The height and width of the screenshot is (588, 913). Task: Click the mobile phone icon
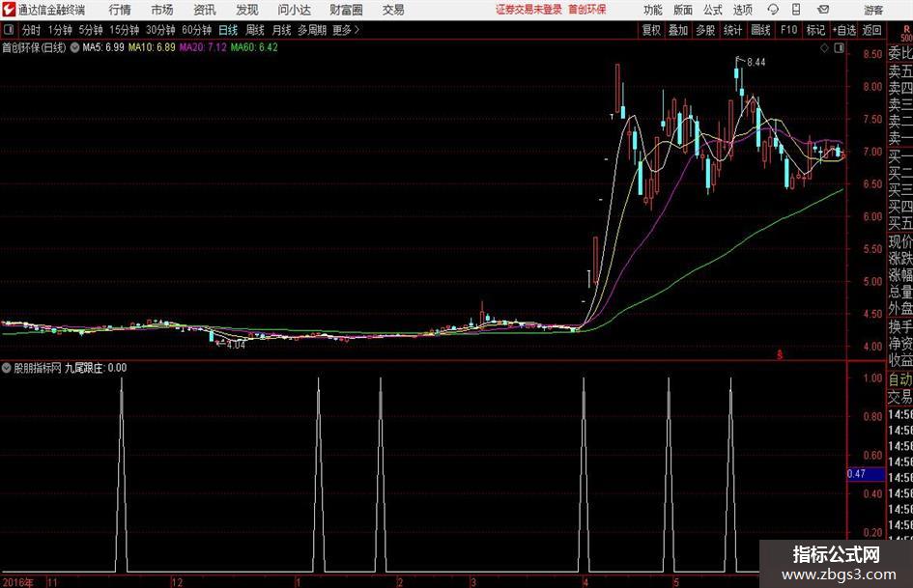click(796, 10)
